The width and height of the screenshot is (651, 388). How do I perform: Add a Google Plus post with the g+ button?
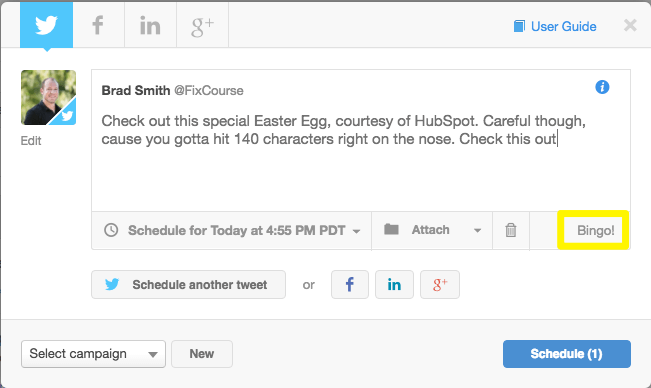[x=440, y=285]
